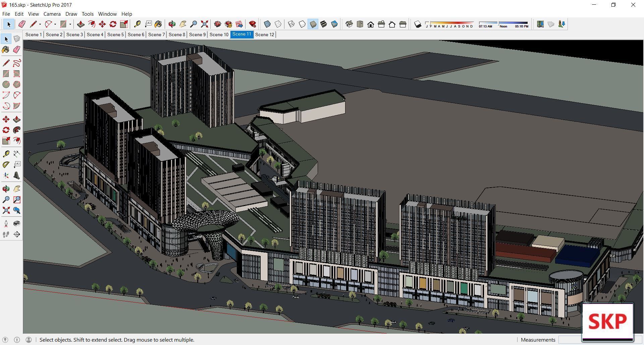Select the Position Camera tool

[6, 224]
